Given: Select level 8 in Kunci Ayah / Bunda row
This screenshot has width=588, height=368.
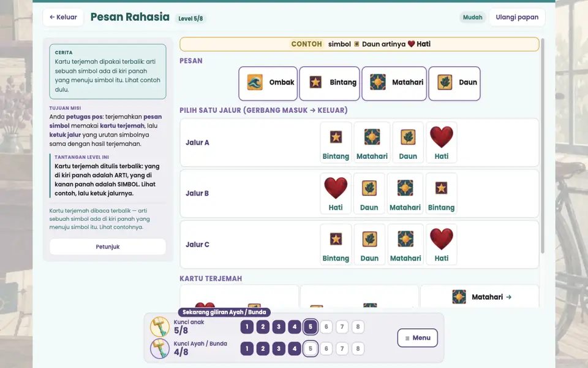Looking at the screenshot, I should point(358,348).
